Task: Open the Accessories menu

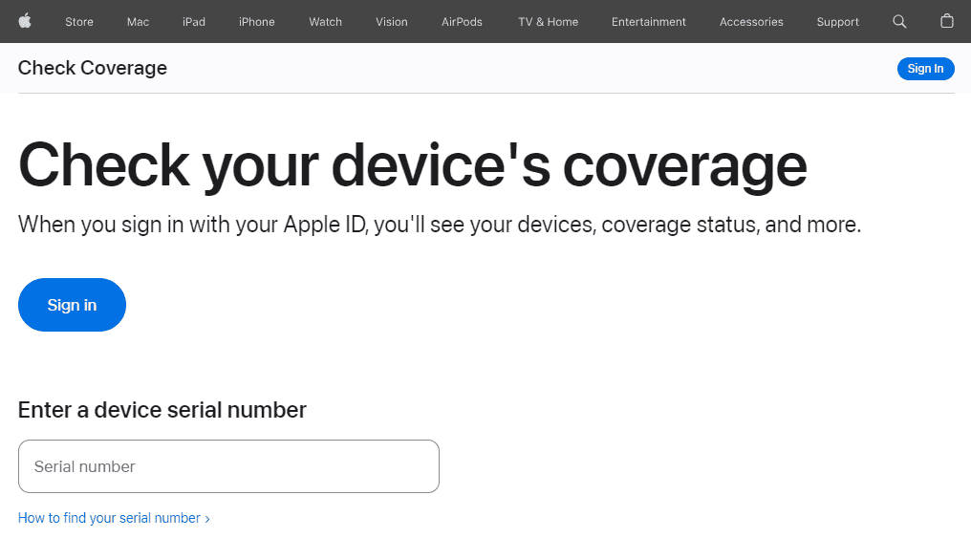Action: (x=751, y=22)
